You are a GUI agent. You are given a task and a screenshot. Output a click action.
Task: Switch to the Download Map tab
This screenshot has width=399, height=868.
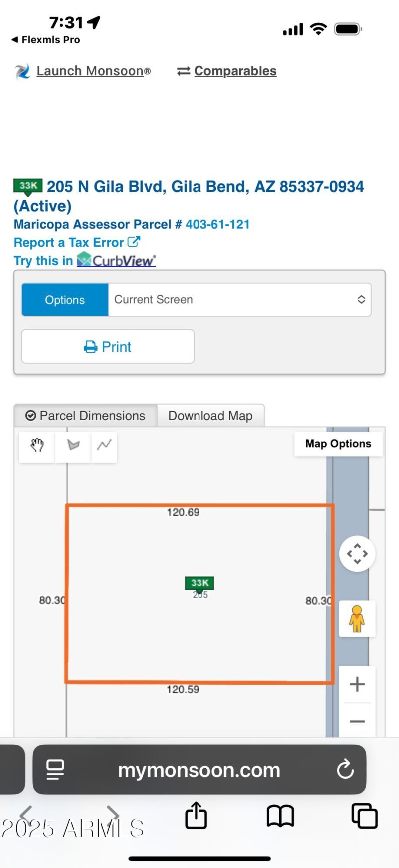pyautogui.click(x=210, y=416)
